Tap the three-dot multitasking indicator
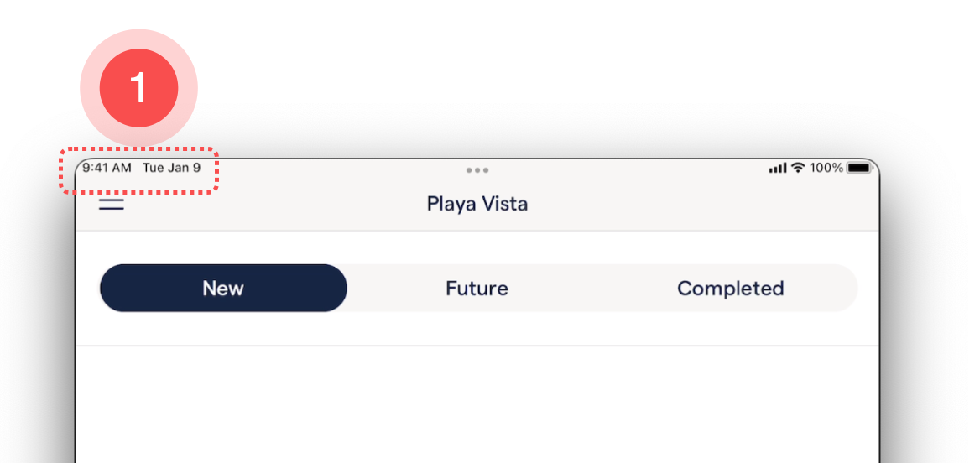The height and width of the screenshot is (463, 980). coord(477,170)
